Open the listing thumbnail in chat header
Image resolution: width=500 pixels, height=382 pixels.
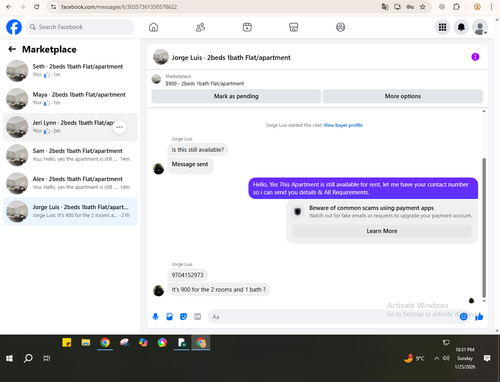tap(161, 57)
